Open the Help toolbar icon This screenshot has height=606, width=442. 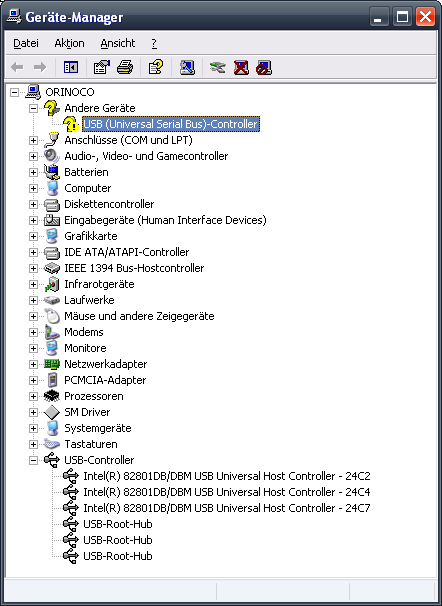point(156,68)
